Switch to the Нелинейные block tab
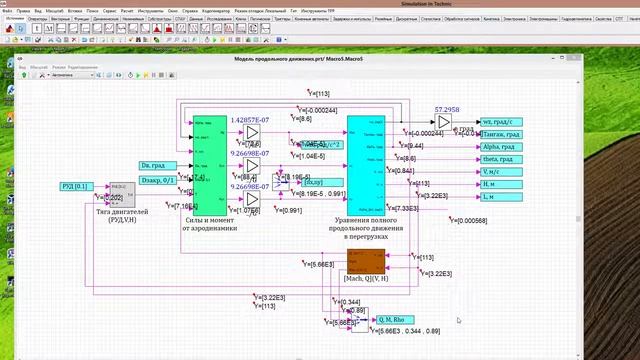The image size is (640, 360). click(x=133, y=19)
